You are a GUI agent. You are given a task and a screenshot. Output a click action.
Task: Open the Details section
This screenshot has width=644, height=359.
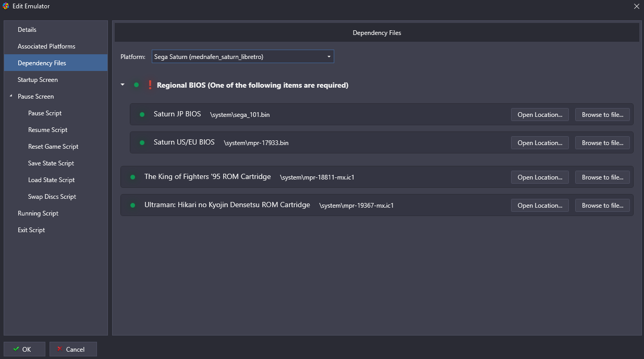(x=56, y=30)
